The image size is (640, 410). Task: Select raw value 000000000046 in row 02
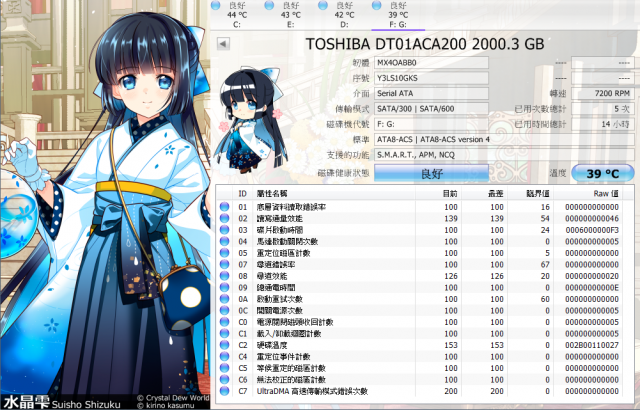click(x=592, y=218)
